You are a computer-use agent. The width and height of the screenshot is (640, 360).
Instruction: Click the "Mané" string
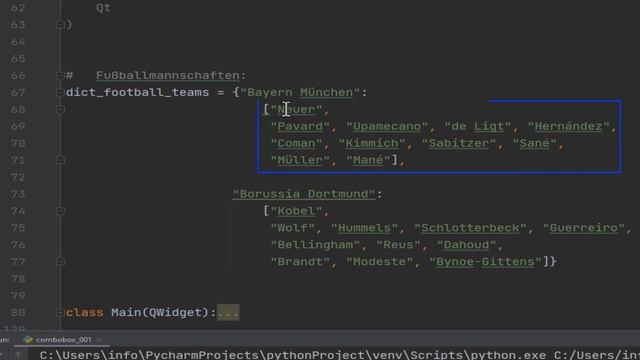[x=368, y=160]
